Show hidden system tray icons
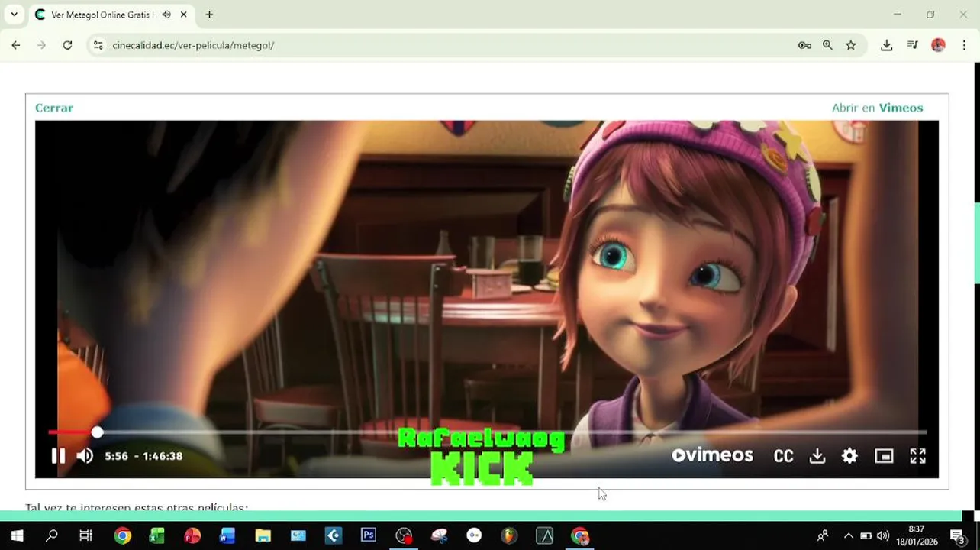The image size is (980, 550). [x=848, y=535]
